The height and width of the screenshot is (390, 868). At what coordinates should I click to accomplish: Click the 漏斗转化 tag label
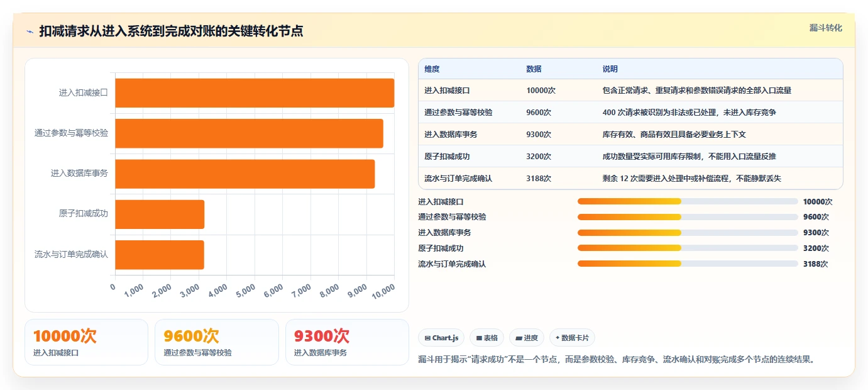tap(825, 28)
